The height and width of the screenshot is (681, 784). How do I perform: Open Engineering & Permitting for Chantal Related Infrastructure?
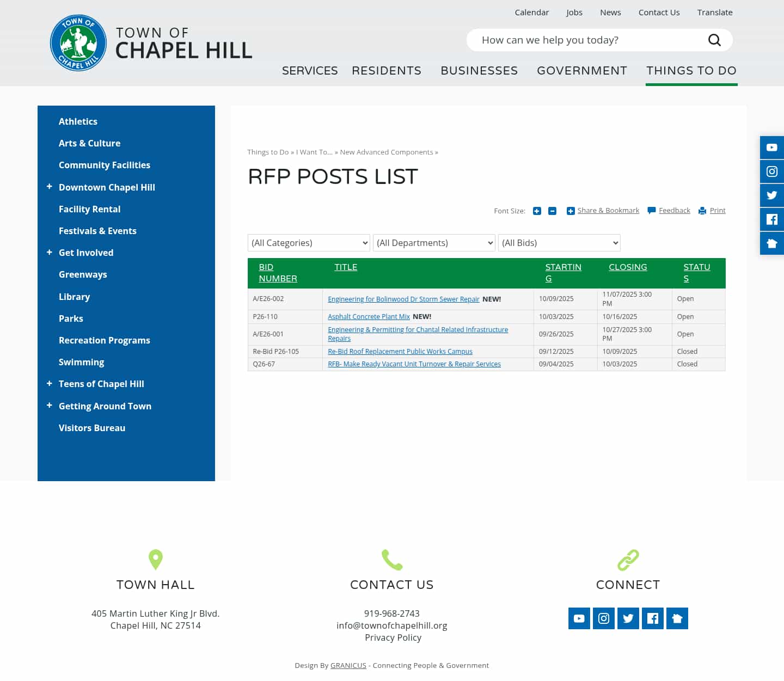coord(418,334)
